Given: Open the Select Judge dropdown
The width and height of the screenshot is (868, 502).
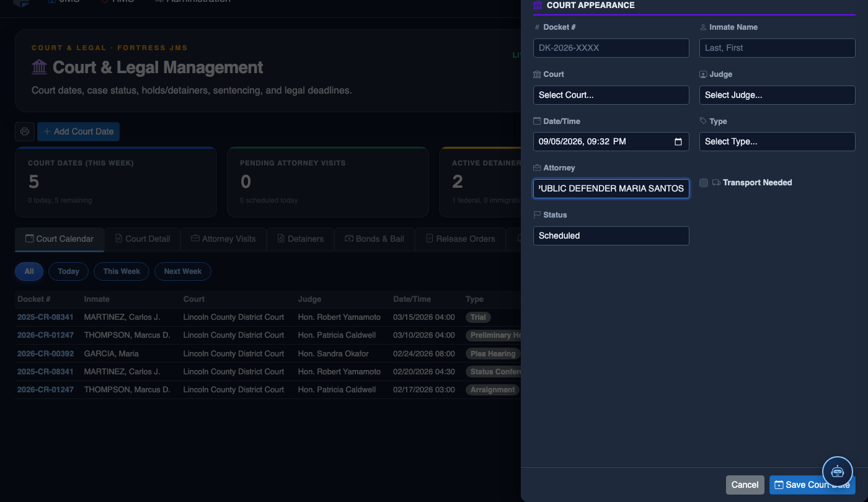Looking at the screenshot, I should tap(777, 95).
